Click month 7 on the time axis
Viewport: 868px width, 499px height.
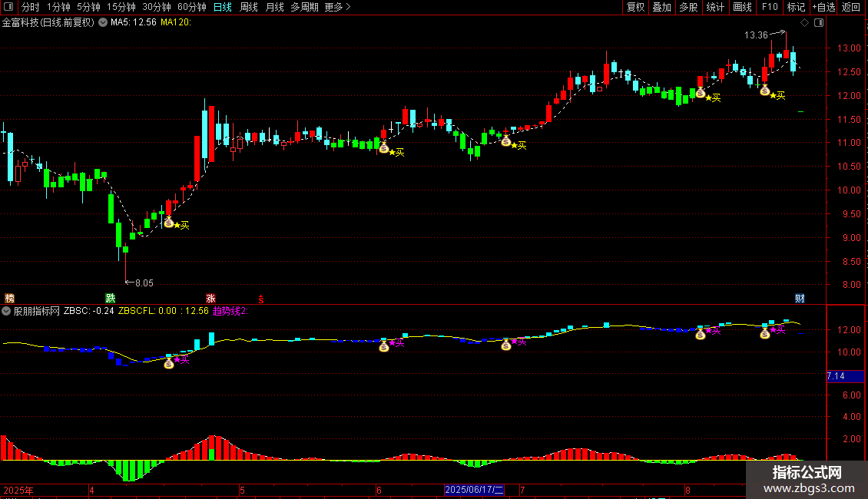tap(522, 490)
